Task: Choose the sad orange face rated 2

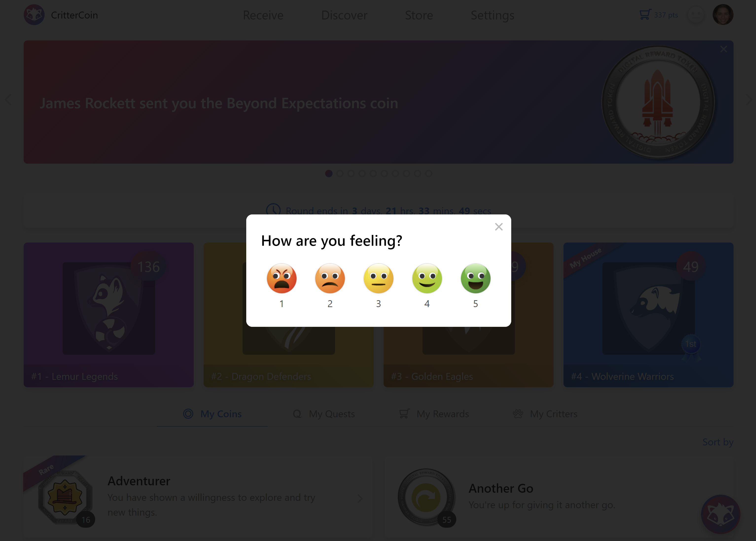Action: coord(330,279)
